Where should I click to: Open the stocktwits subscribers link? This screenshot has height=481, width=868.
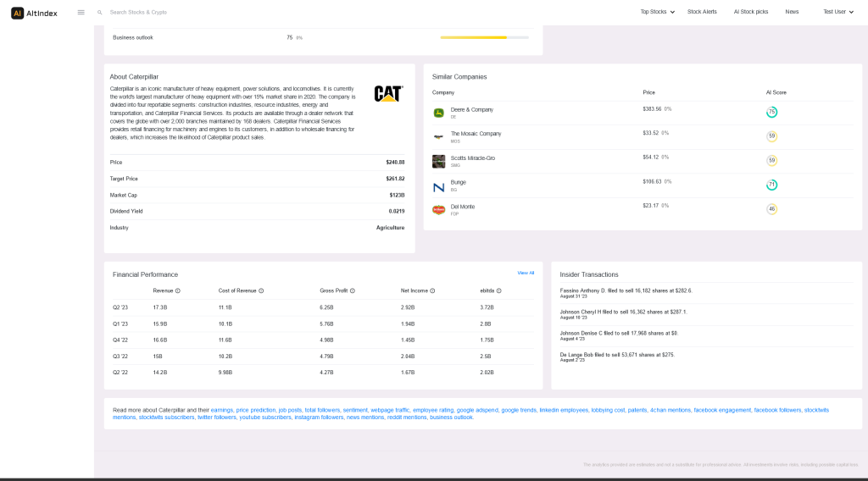167,417
